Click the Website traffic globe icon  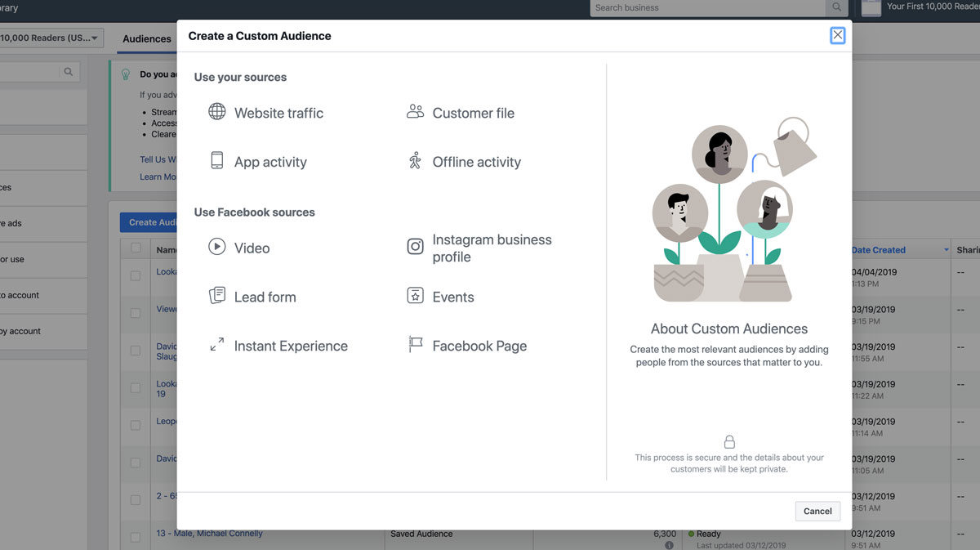(216, 111)
